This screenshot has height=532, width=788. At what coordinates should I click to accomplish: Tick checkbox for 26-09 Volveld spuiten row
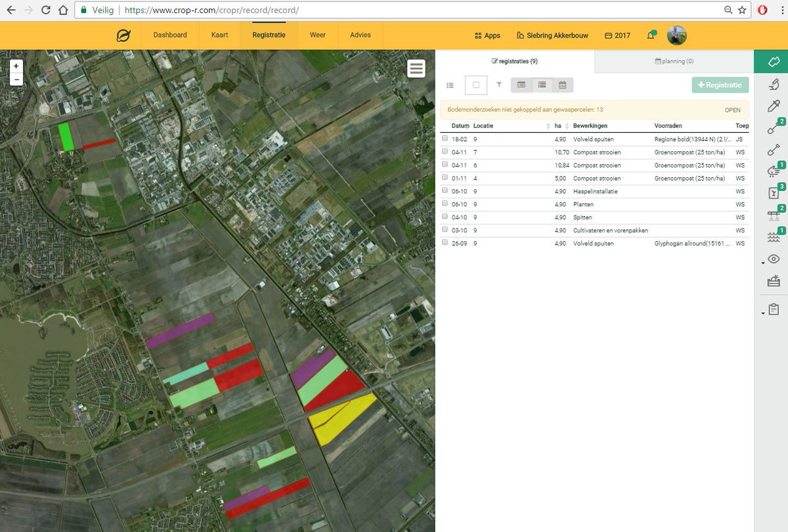(445, 243)
